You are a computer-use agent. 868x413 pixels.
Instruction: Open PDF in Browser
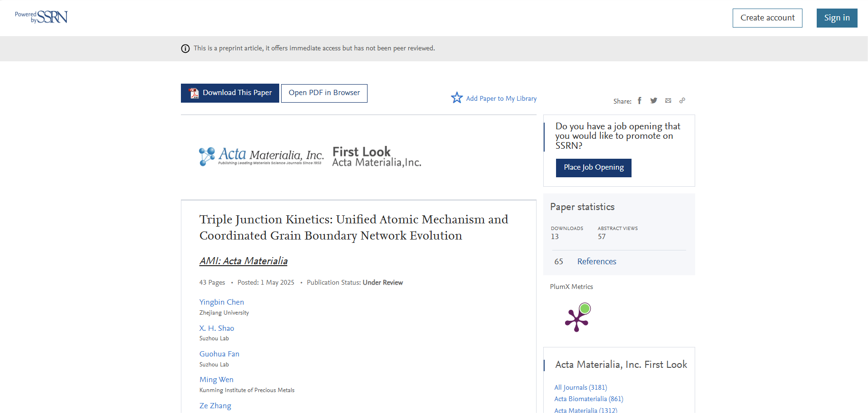point(324,93)
